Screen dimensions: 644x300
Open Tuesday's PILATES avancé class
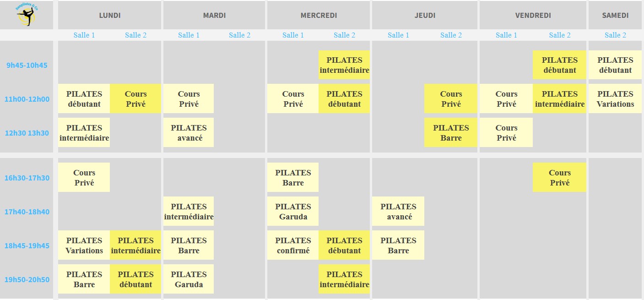tap(189, 133)
